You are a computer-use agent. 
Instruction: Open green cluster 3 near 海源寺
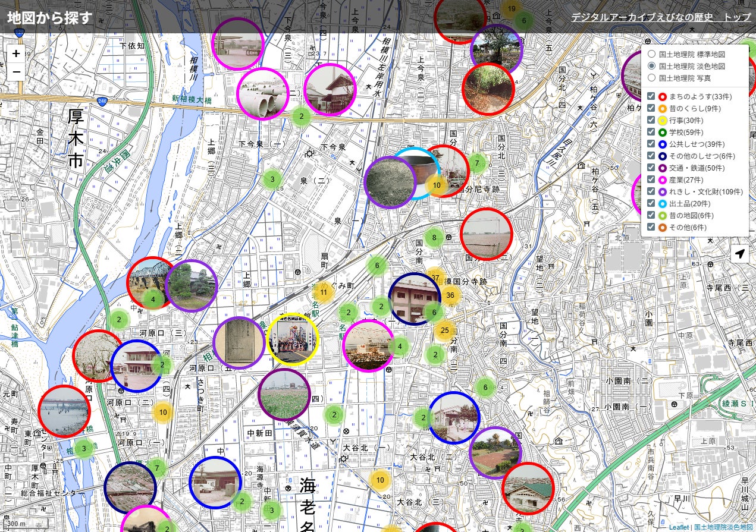coord(271,511)
